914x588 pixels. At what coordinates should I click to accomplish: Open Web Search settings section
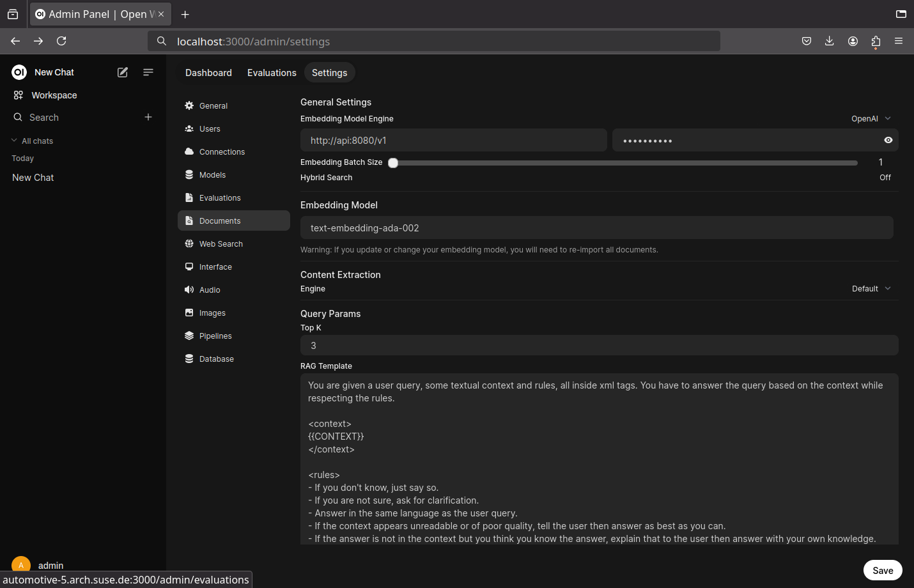(221, 244)
